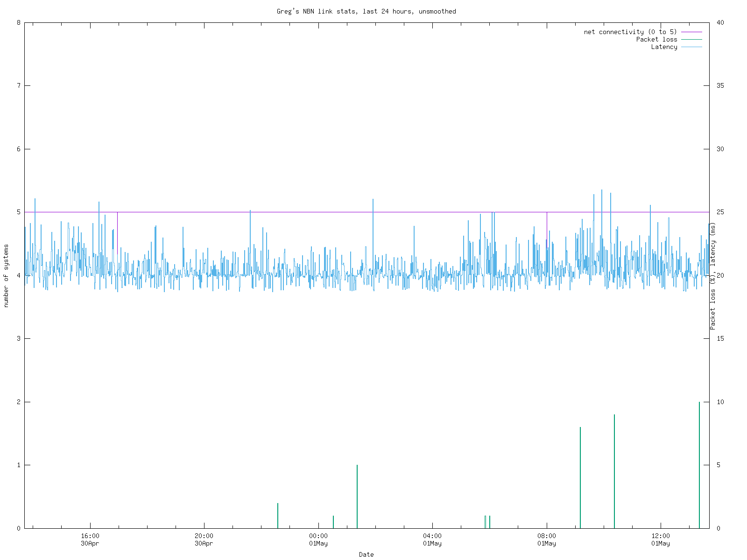Click the "35" on the latency axis
Screen dimensions: 747x560
[720, 85]
